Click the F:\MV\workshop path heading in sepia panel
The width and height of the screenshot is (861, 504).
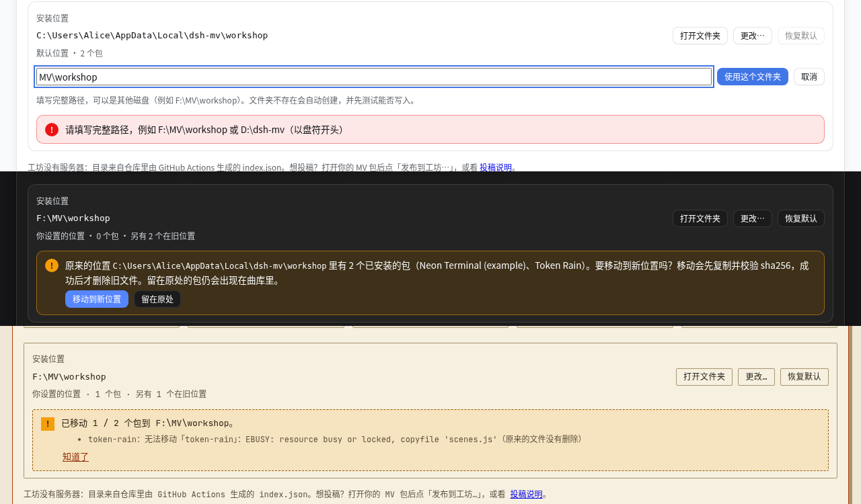pyautogui.click(x=69, y=376)
